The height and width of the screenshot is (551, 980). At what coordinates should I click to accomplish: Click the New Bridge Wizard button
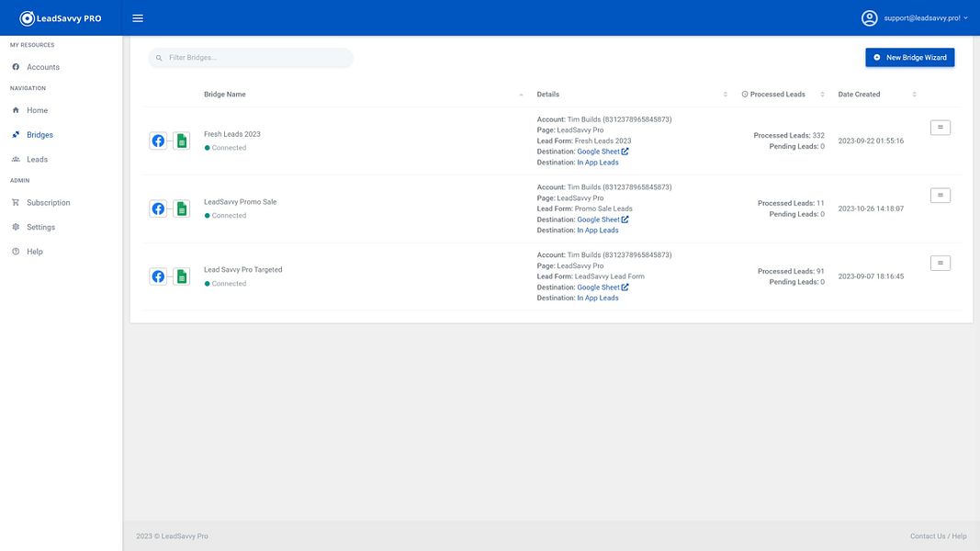click(910, 55)
